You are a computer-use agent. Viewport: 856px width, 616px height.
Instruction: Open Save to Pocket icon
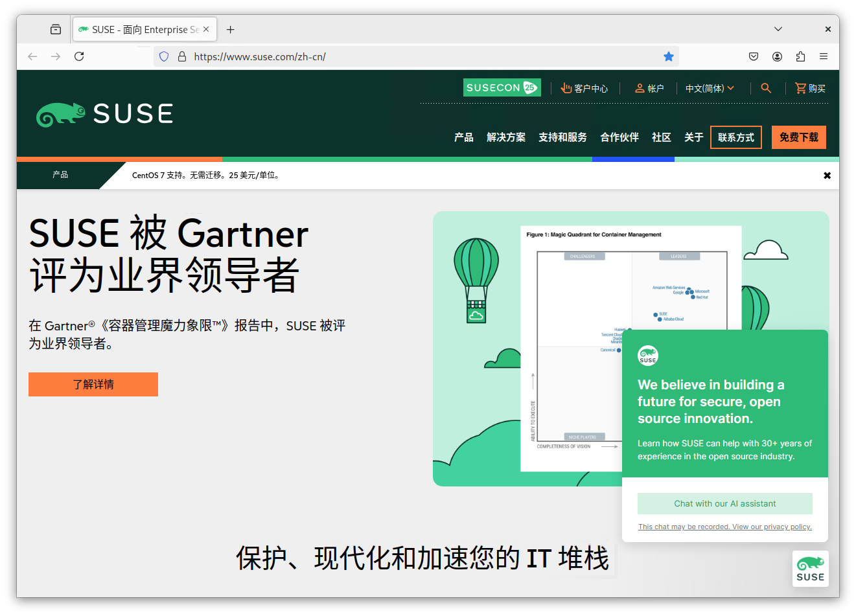[x=754, y=56]
